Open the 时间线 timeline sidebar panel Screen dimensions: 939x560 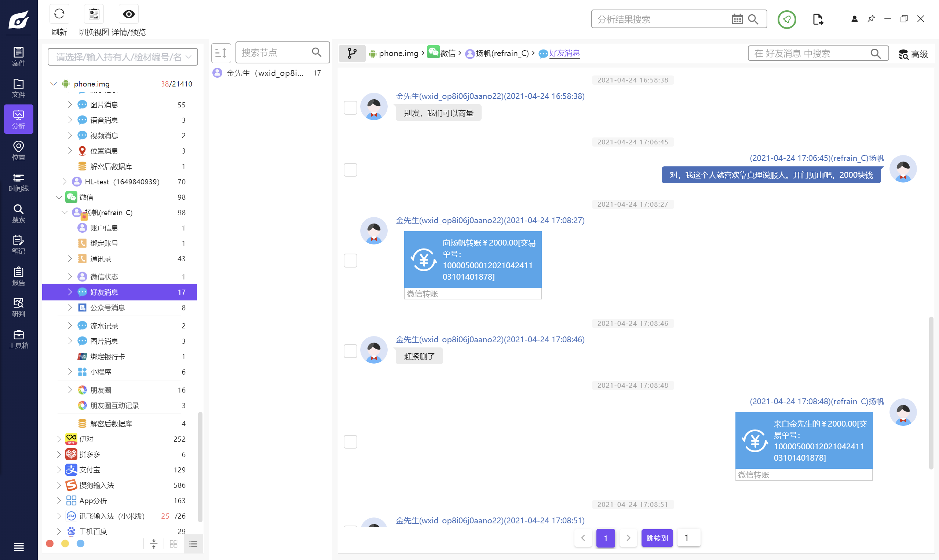tap(18, 182)
